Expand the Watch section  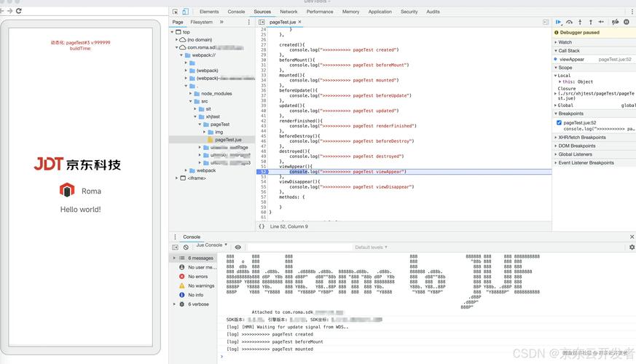tap(565, 42)
